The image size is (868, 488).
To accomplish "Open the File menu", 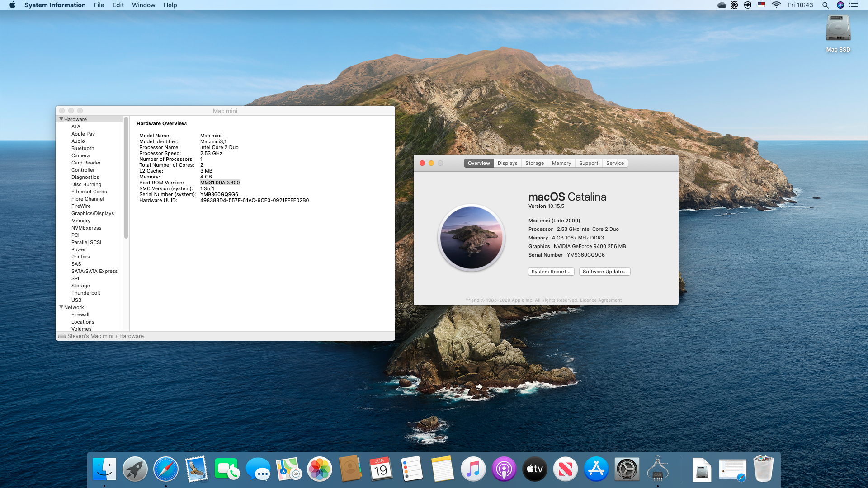I will (x=99, y=5).
